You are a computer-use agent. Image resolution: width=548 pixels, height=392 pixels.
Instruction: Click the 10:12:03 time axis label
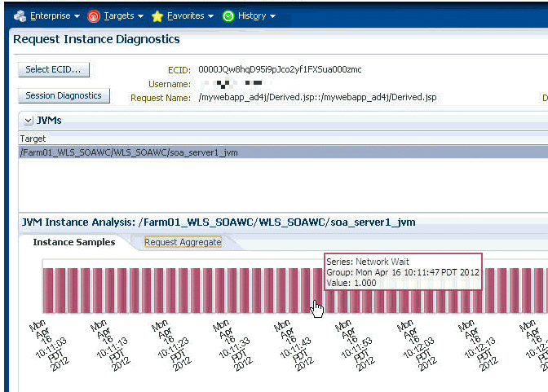click(x=417, y=346)
